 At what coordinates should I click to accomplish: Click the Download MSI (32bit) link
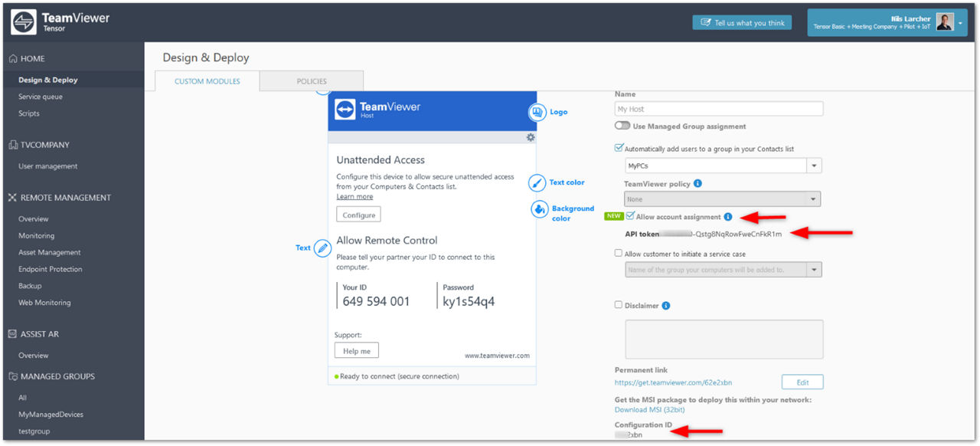tap(650, 410)
